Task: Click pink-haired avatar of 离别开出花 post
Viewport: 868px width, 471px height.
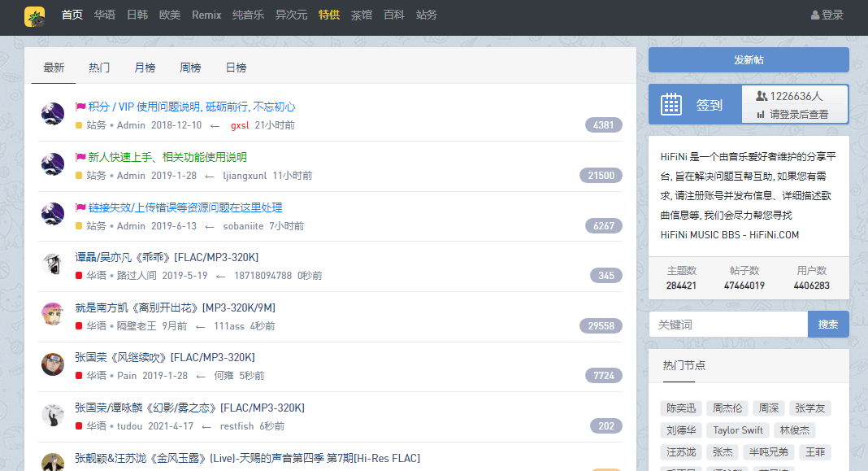Action: [x=53, y=314]
